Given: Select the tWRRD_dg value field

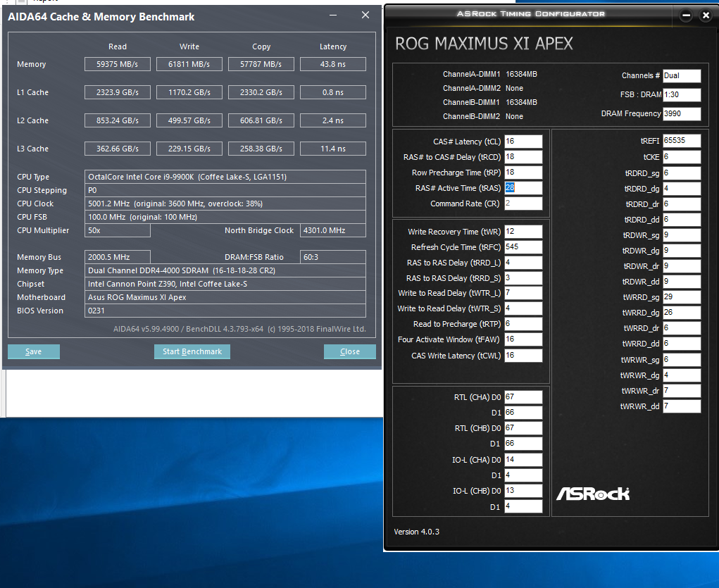Looking at the screenshot, I should (x=682, y=313).
